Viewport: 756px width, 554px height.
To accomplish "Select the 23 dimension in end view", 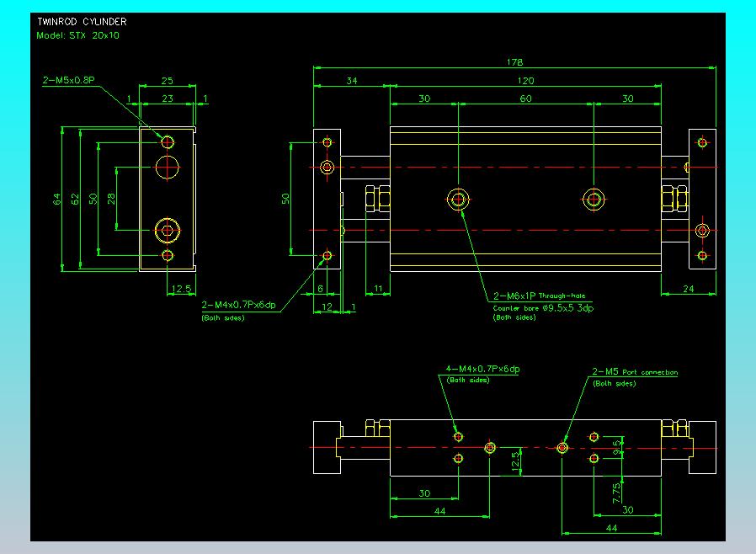I will point(167,99).
